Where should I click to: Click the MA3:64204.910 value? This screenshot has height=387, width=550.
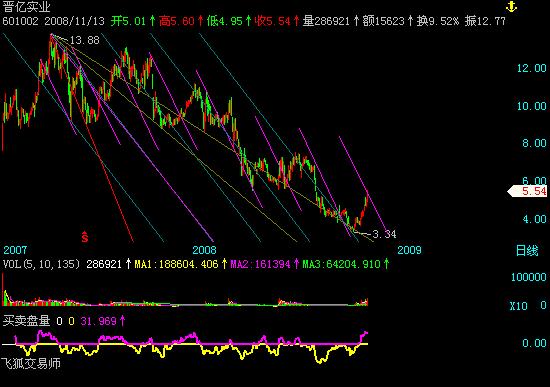[341, 264]
